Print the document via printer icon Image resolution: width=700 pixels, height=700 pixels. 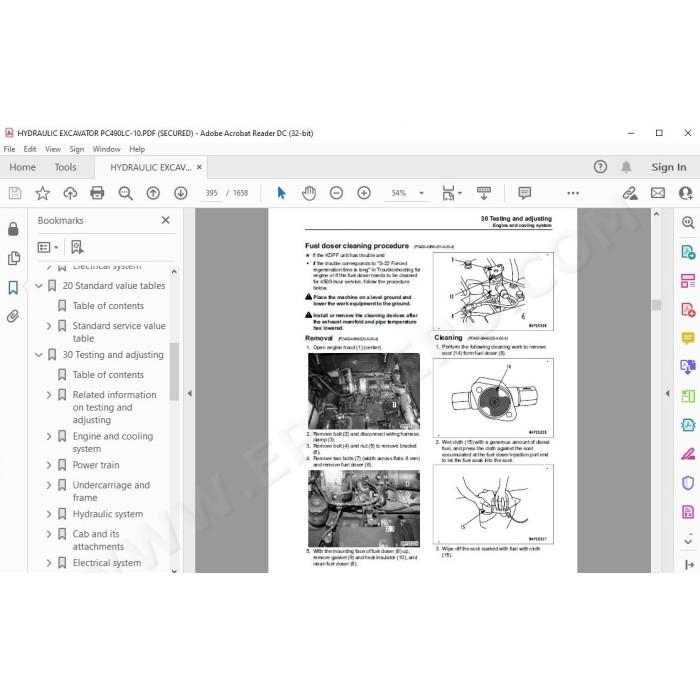click(x=97, y=193)
